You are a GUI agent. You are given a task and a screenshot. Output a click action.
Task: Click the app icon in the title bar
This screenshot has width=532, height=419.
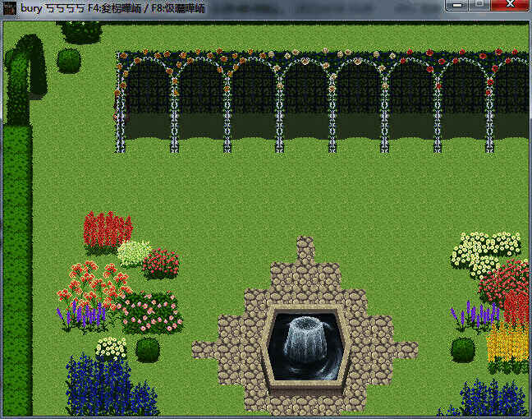9,7
